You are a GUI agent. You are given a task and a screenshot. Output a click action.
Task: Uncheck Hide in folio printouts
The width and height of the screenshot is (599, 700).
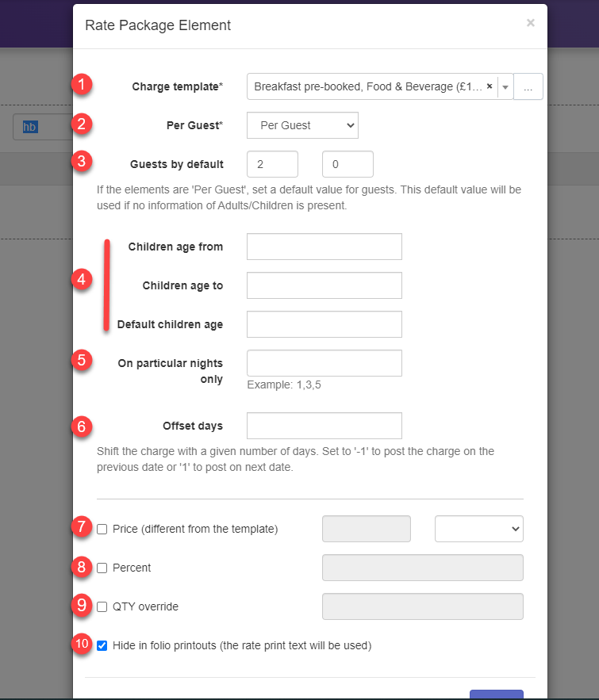[102, 645]
